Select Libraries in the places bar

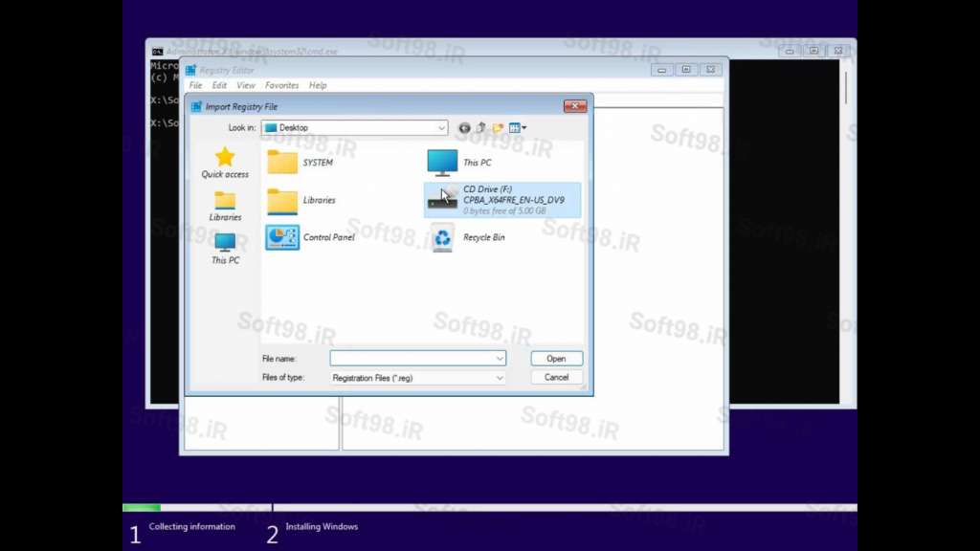tap(225, 207)
